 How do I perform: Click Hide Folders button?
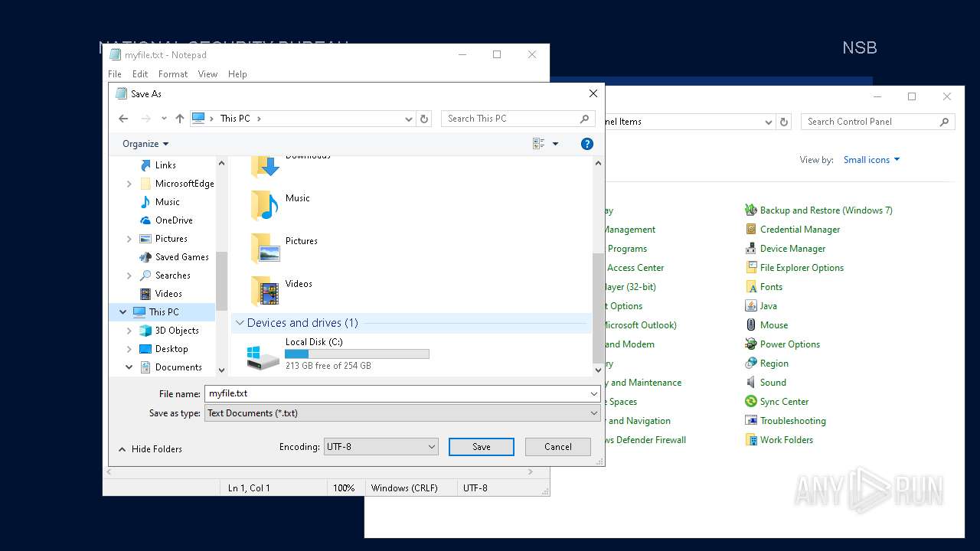[150, 449]
